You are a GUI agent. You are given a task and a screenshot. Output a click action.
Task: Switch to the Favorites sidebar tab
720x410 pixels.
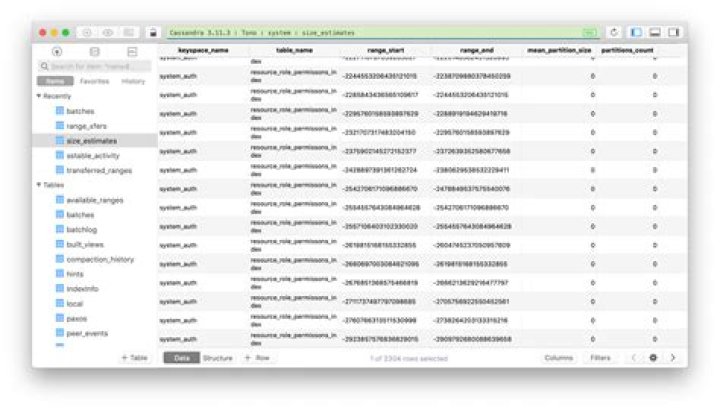94,81
